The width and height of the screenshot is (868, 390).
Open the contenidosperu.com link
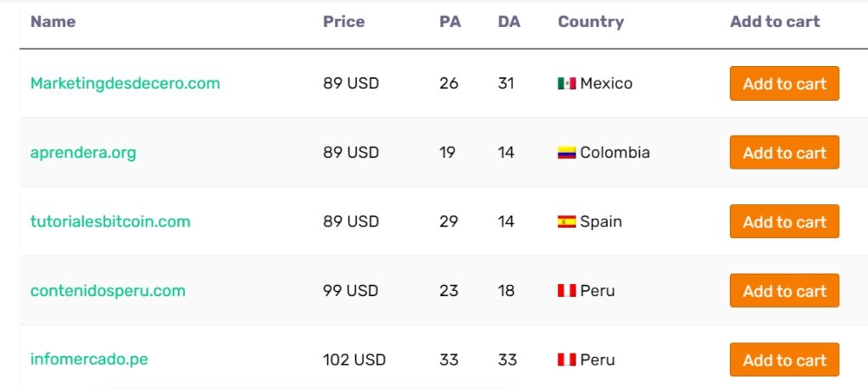108,291
